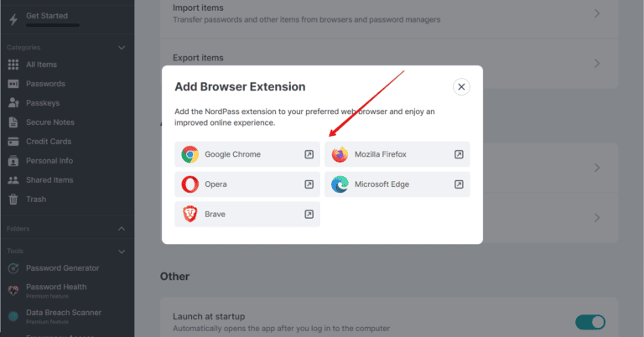
Task: Open All Items in the sidebar
Action: coord(42,65)
